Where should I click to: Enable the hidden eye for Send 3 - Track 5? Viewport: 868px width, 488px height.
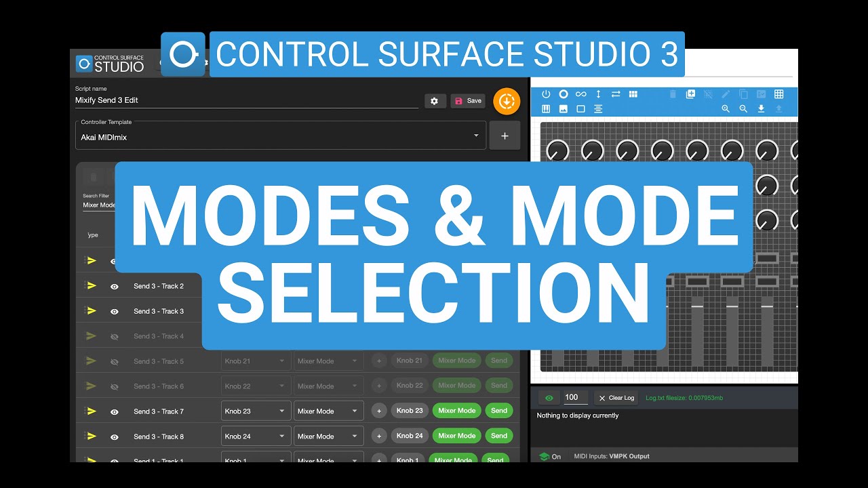coord(115,362)
